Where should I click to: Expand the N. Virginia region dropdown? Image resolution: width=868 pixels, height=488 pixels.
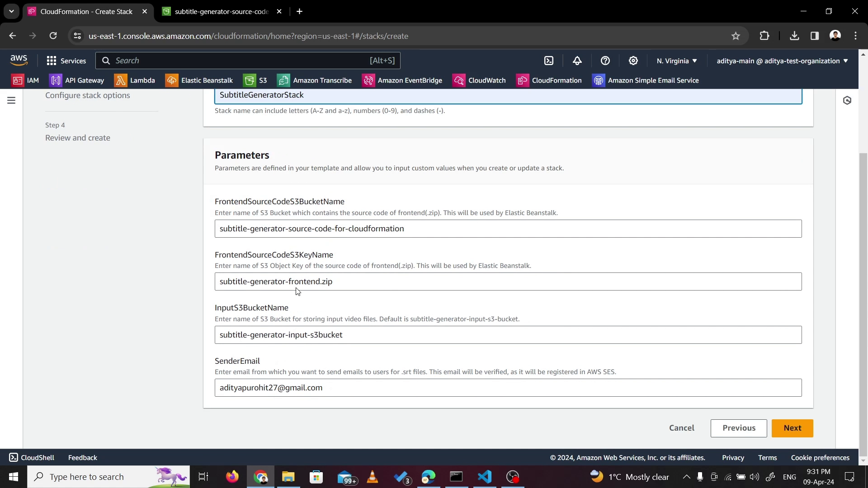677,61
